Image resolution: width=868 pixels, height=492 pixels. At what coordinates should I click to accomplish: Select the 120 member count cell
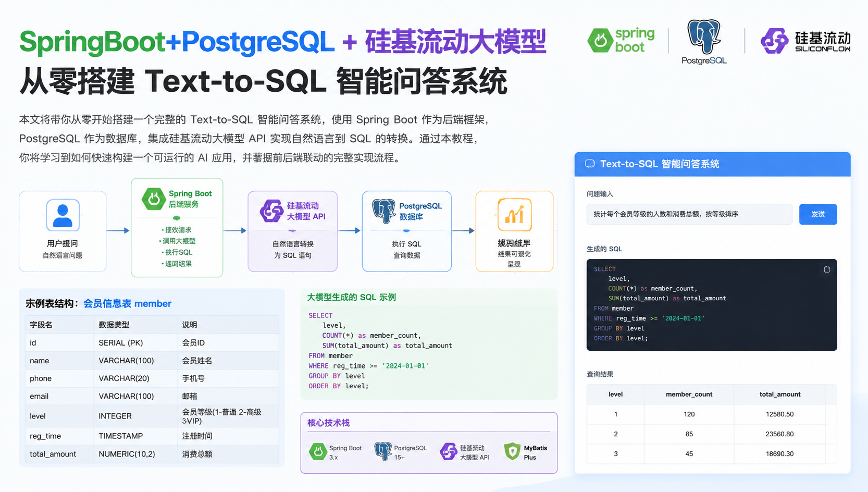coord(689,414)
